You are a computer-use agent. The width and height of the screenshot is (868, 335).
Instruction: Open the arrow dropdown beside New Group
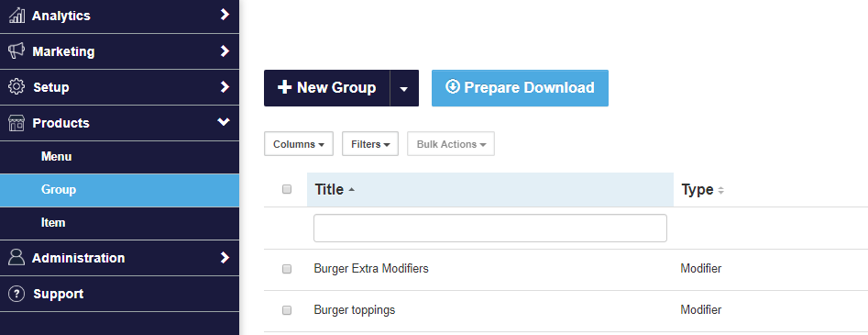404,88
